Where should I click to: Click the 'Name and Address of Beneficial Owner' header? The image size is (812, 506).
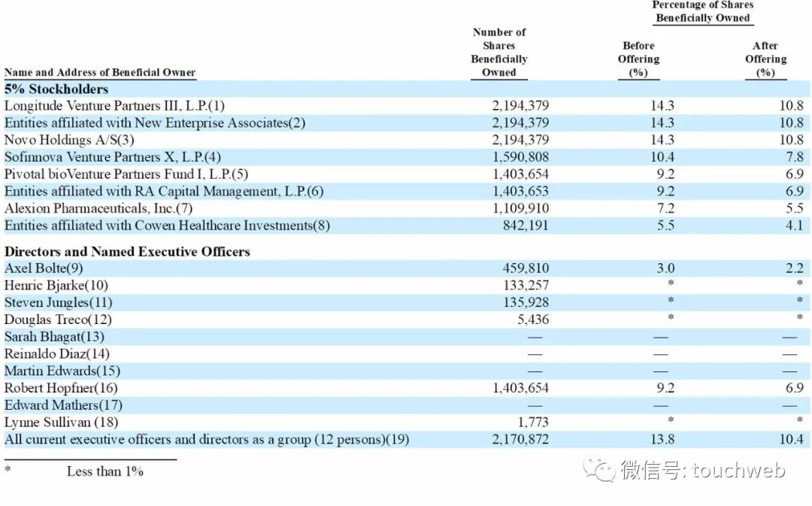(100, 72)
